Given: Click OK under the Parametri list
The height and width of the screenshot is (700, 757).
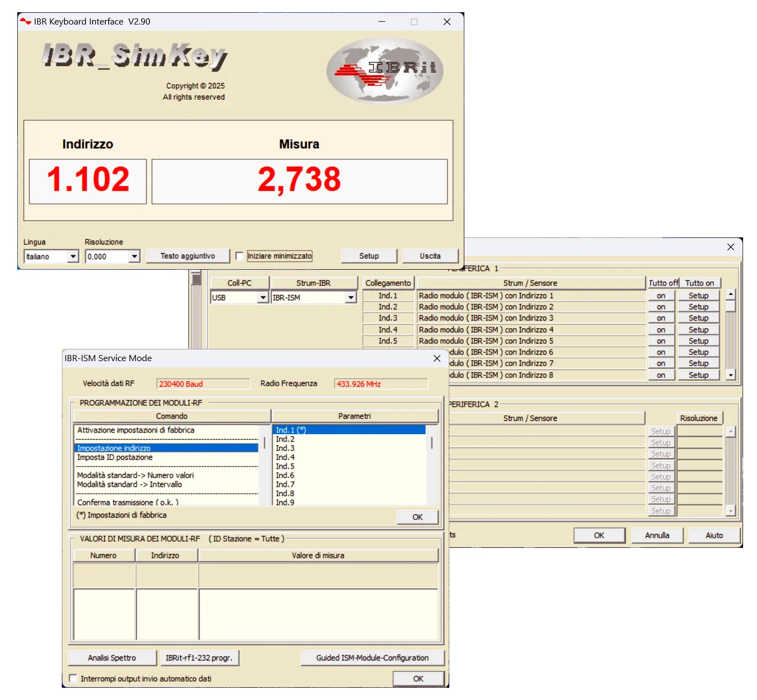Looking at the screenshot, I should coord(418,517).
